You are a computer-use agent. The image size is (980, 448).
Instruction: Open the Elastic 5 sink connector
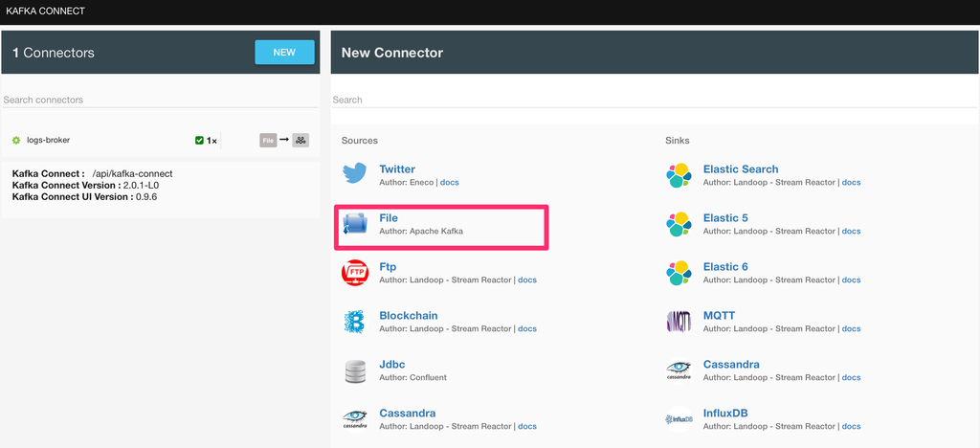click(x=725, y=218)
